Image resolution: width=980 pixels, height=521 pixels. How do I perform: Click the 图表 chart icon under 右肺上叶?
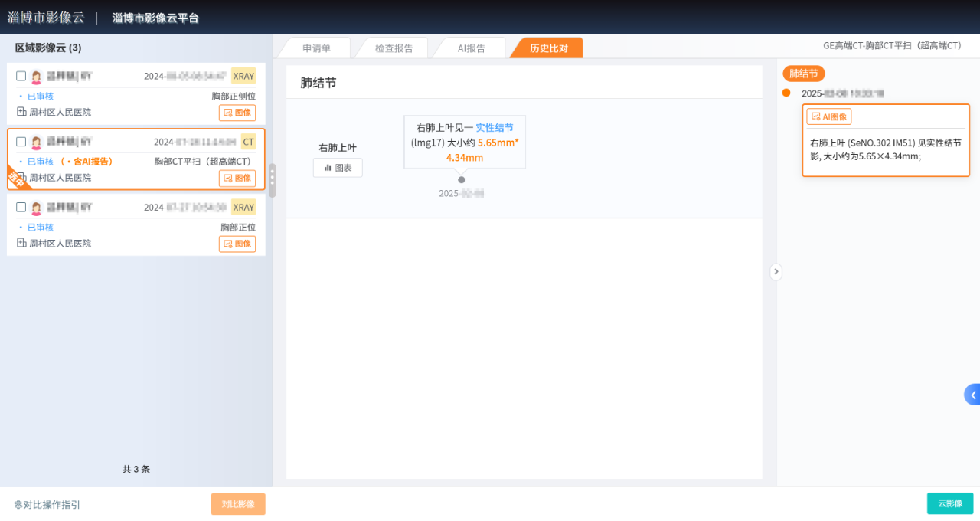pyautogui.click(x=338, y=167)
